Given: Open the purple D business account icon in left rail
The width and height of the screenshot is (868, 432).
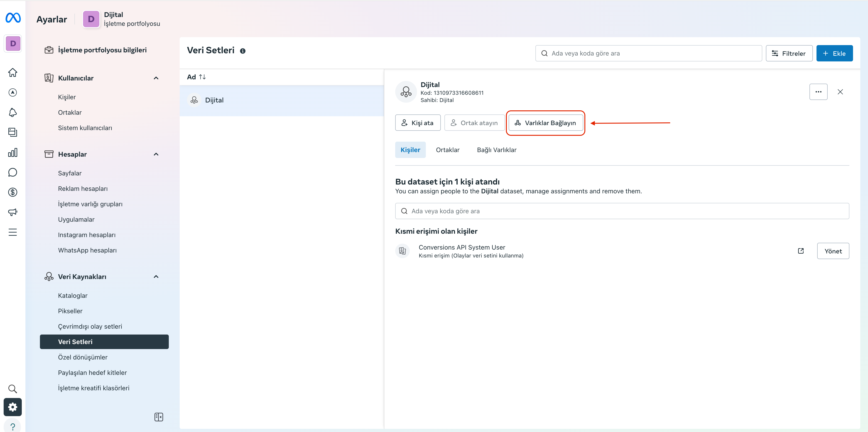Looking at the screenshot, I should 13,44.
